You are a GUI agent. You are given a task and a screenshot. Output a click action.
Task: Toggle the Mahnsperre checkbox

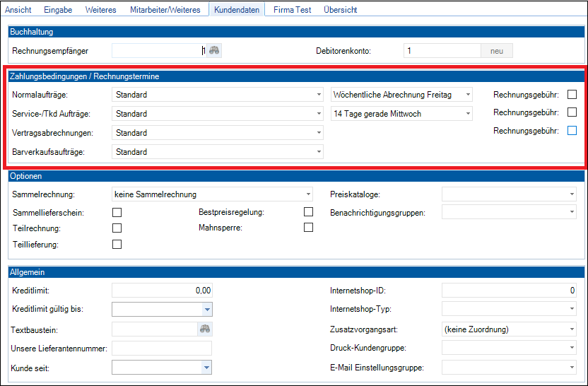[x=308, y=228]
